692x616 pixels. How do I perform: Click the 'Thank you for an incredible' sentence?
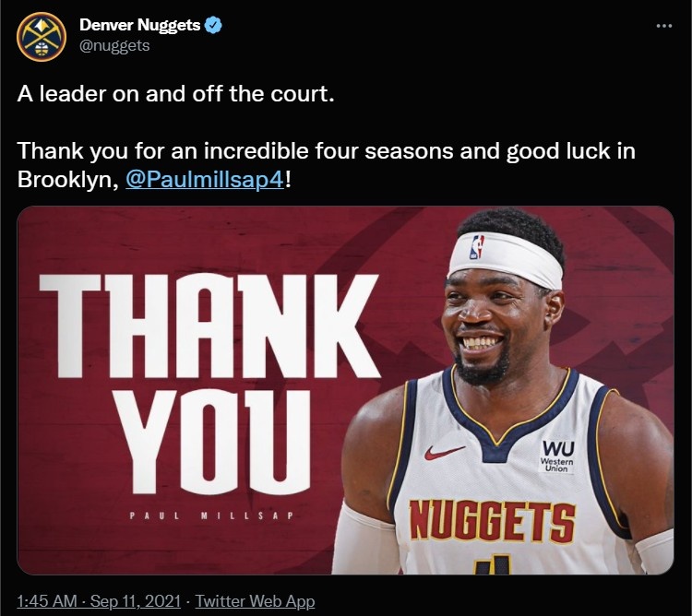[326, 151]
